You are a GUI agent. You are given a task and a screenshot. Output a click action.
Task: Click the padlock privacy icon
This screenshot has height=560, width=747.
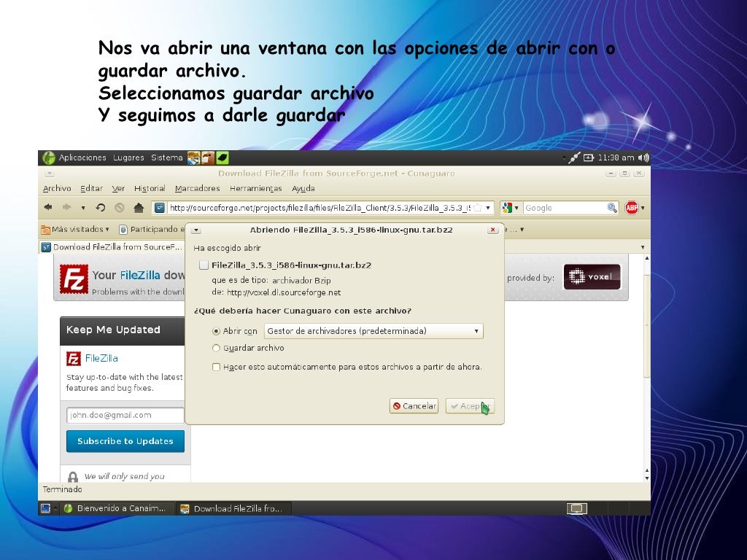tap(73, 477)
